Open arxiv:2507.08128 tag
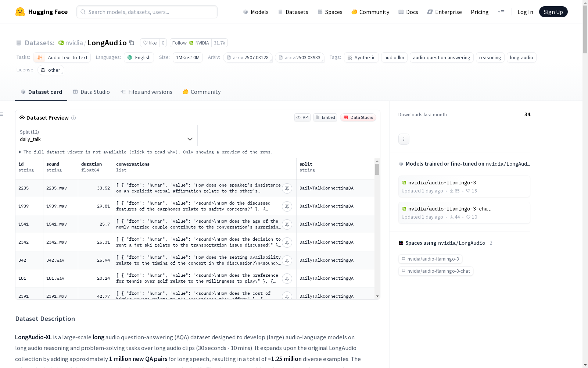Viewport: 588px width, 368px height. 248,57
